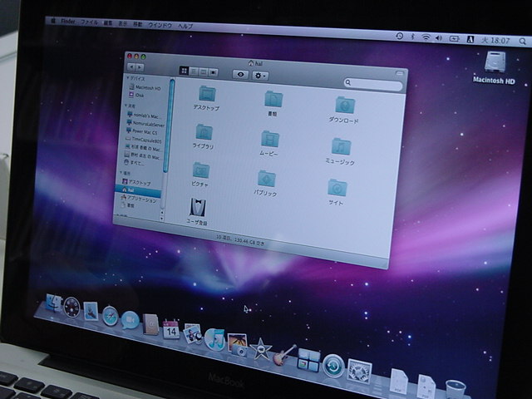Screen dimensions: 532x399
Task: Switch Finder to Cover Flow view
Action: 214,72
